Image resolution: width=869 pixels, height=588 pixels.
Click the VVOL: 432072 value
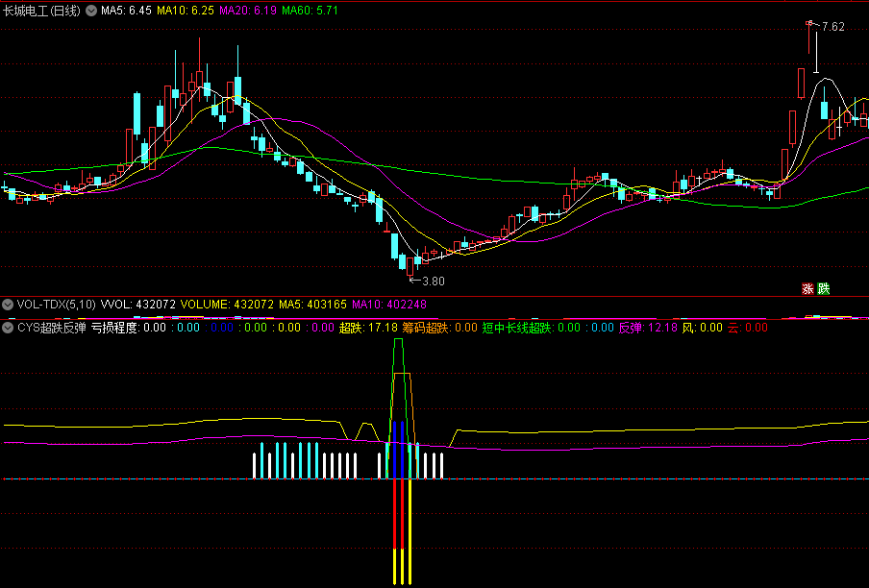[x=138, y=305]
